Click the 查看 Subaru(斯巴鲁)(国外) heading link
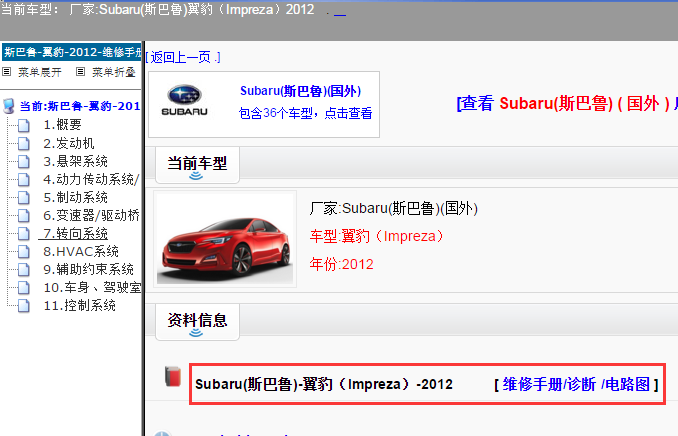The image size is (678, 436). click(x=567, y=103)
